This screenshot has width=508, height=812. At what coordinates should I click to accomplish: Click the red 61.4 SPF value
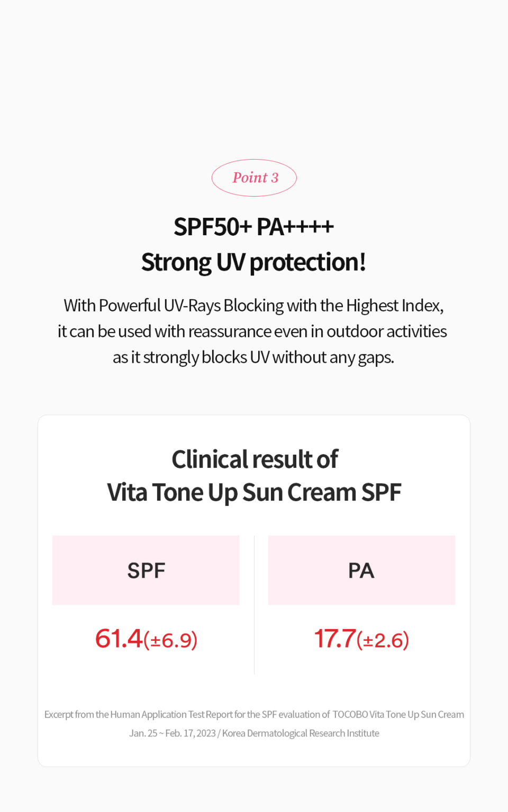tap(119, 639)
